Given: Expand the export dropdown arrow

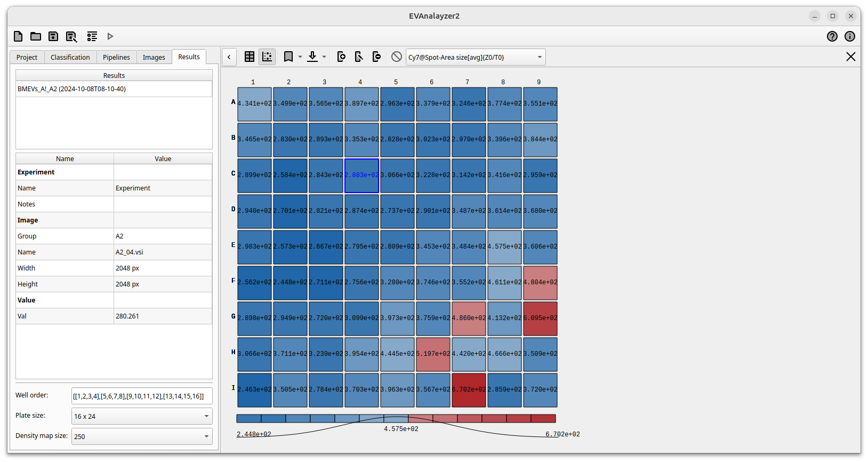Looking at the screenshot, I should pos(324,57).
